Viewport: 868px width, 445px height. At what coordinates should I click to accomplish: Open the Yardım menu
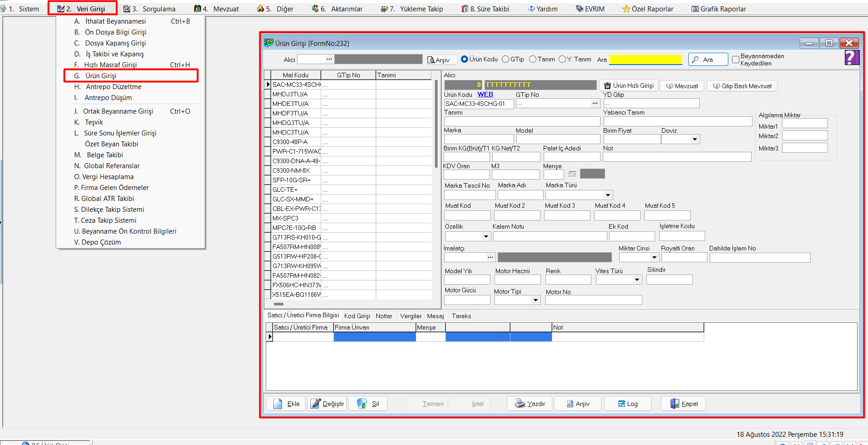pyautogui.click(x=543, y=9)
